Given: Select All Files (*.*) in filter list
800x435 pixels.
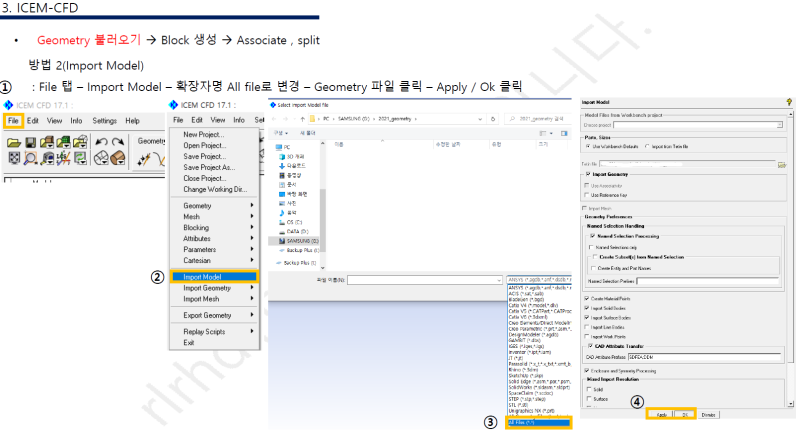Looking at the screenshot, I should click(539, 422).
